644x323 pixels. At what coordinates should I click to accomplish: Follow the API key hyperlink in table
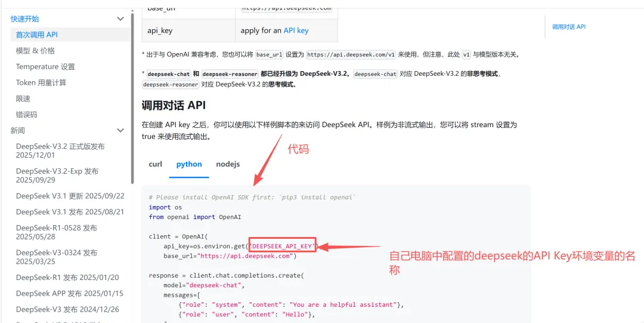pos(296,30)
